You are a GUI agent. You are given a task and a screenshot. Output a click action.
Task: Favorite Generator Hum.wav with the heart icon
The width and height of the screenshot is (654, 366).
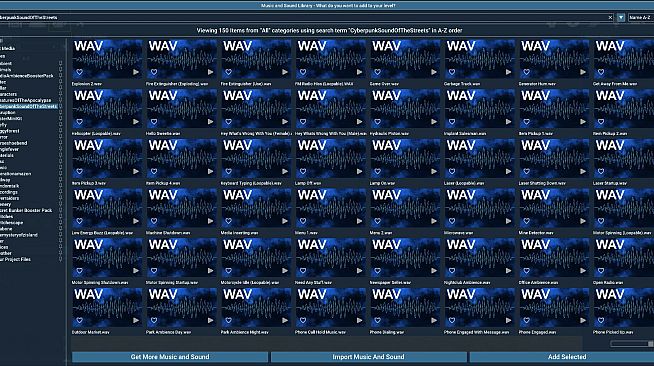tap(526, 72)
